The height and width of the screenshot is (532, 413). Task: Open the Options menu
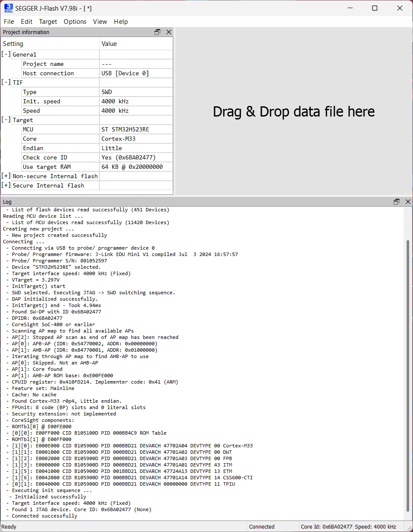pyautogui.click(x=75, y=22)
